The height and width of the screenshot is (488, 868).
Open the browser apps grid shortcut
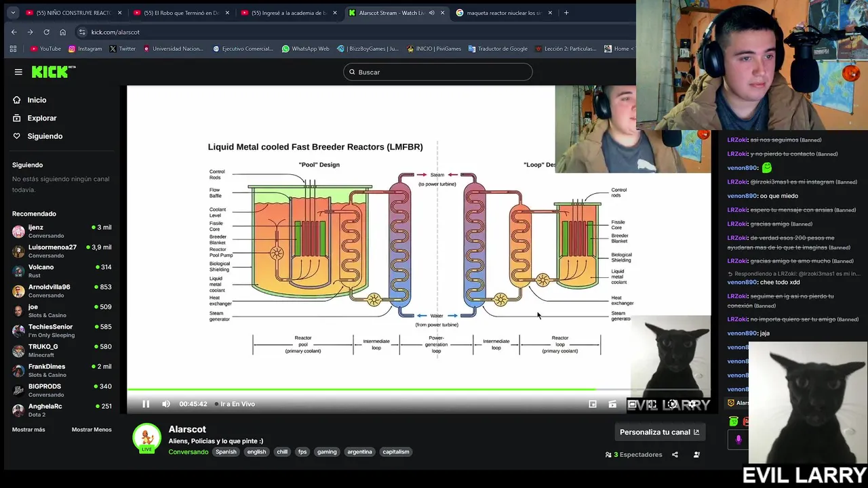click(13, 49)
